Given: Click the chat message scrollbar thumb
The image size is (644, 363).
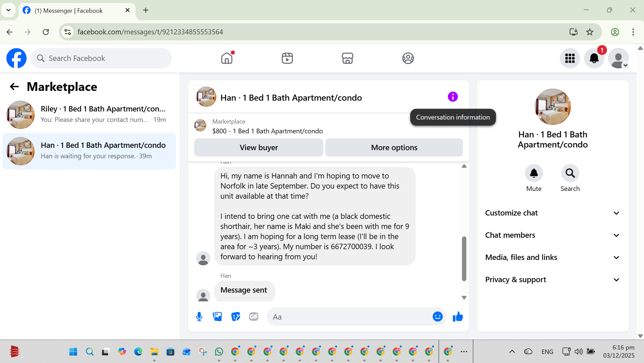Looking at the screenshot, I should (464, 259).
